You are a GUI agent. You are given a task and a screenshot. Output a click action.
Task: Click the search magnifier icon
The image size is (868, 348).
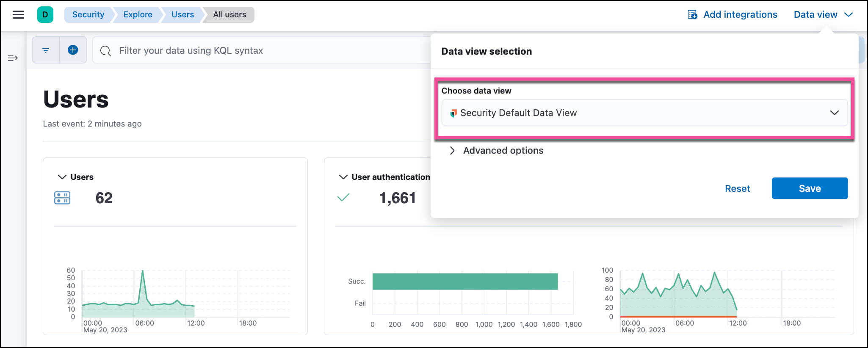(x=105, y=51)
